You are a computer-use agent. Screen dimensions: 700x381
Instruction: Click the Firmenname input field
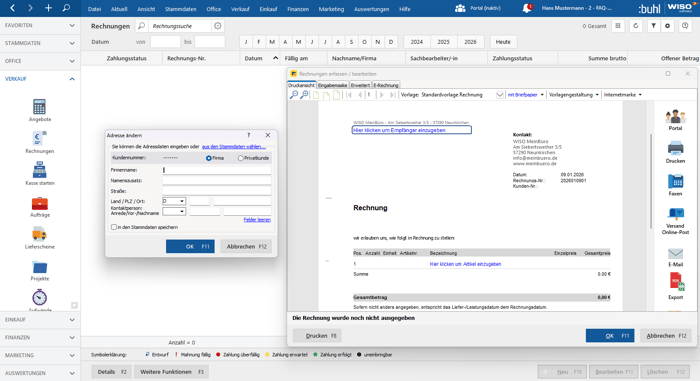[217, 170]
